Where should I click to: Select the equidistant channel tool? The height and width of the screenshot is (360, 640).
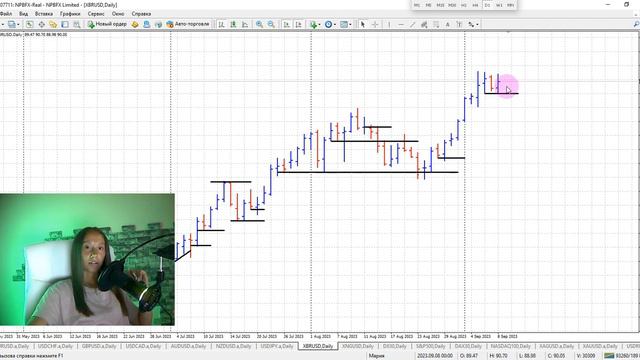[x=424, y=24]
